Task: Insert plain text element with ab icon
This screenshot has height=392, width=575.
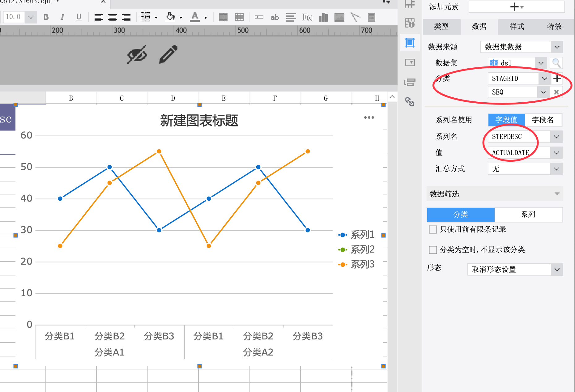Action: click(x=275, y=17)
